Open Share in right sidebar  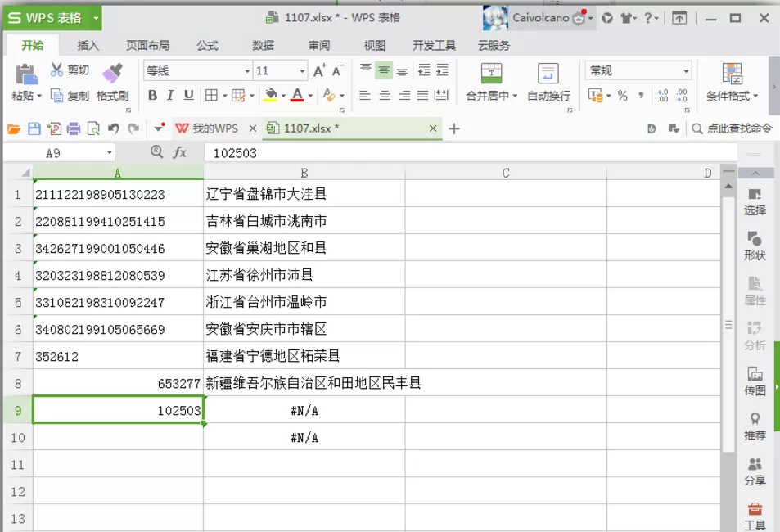pyautogui.click(x=755, y=471)
